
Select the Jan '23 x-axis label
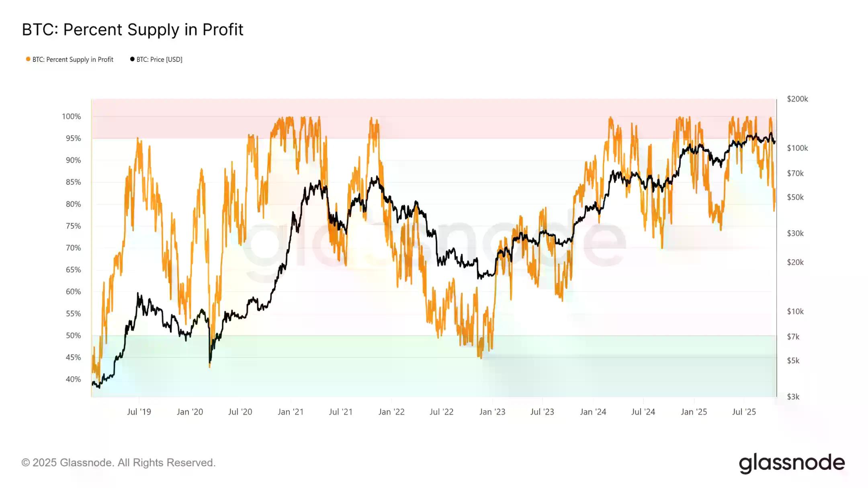pos(492,412)
